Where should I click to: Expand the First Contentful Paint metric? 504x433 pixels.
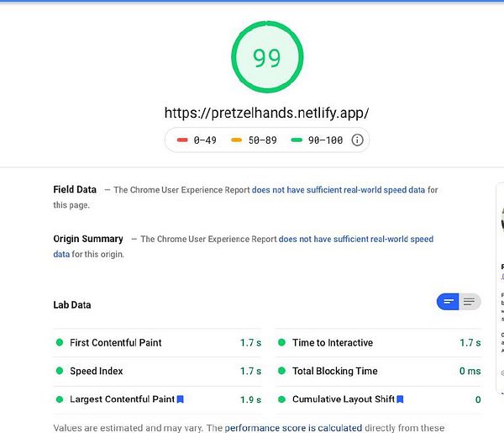(116, 343)
